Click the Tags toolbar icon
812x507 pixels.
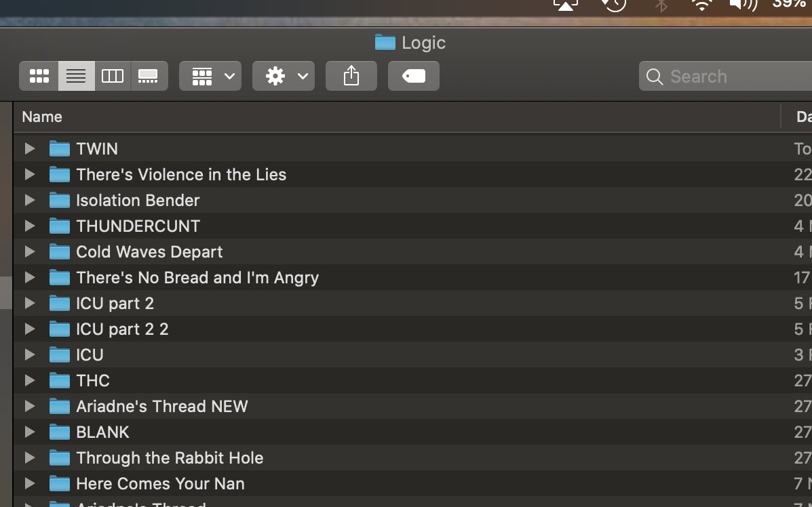pos(413,76)
